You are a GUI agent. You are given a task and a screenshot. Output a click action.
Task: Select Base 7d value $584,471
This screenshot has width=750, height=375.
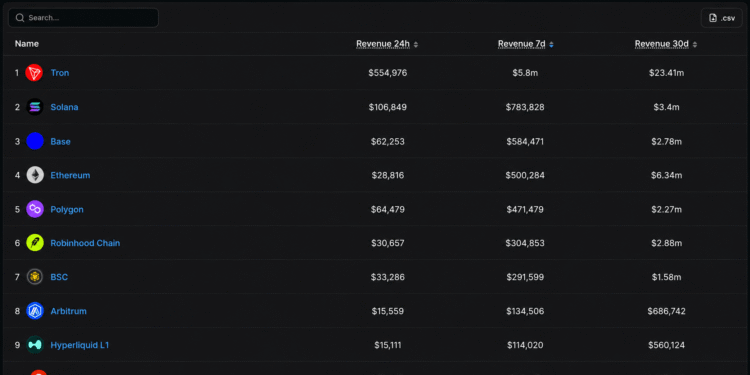click(x=525, y=142)
